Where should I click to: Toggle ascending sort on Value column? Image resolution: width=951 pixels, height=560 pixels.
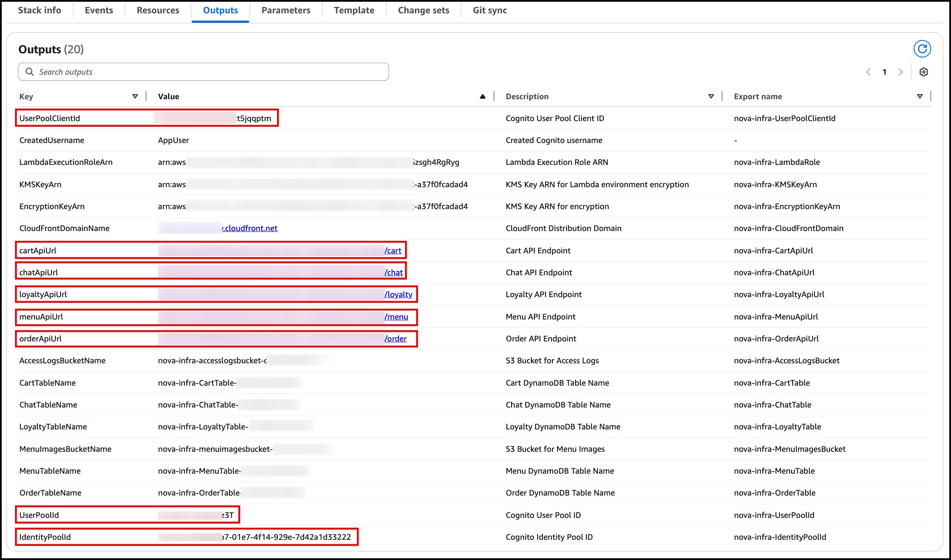click(x=482, y=97)
